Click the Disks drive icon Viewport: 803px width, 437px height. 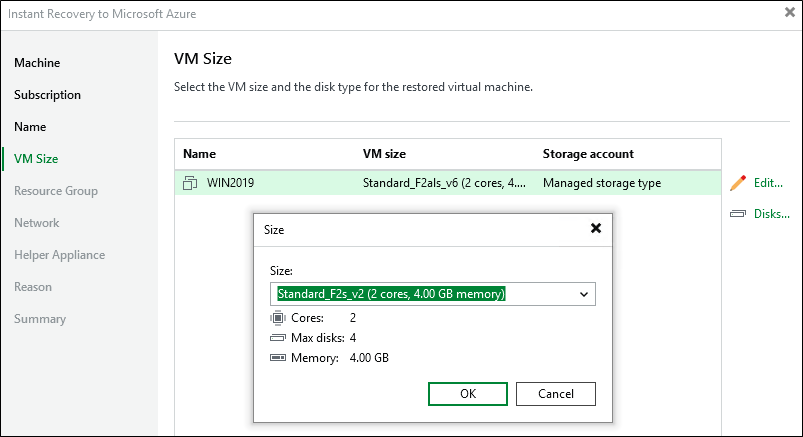click(x=738, y=213)
